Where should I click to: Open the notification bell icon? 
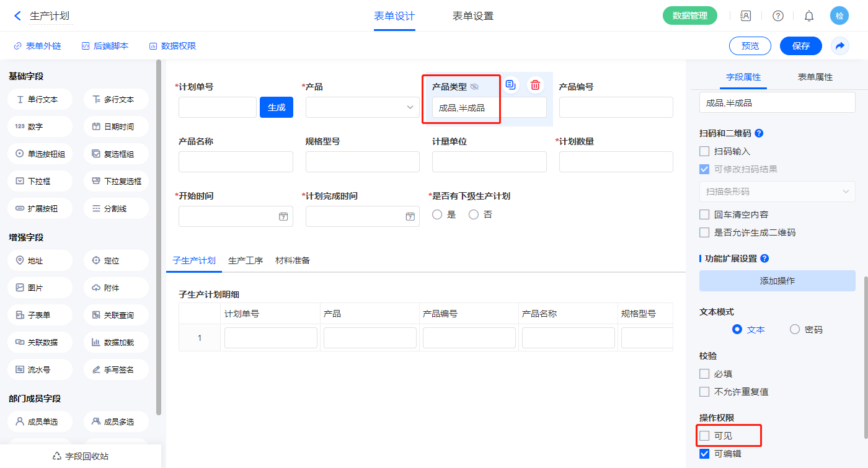tap(809, 16)
